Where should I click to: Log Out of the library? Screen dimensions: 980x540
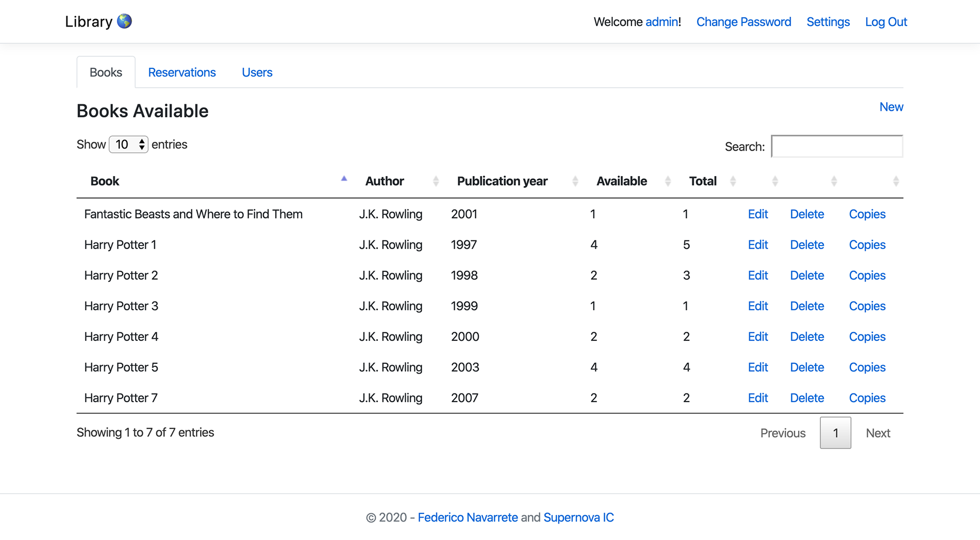886,22
